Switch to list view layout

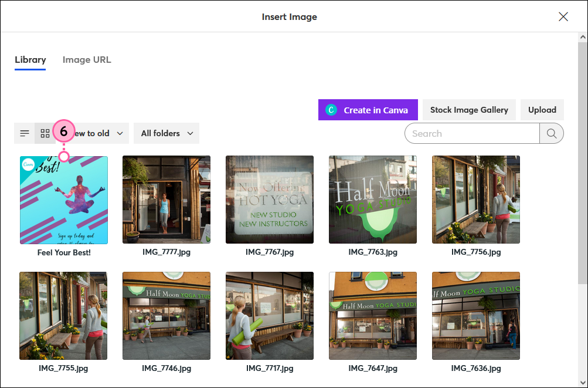[25, 133]
